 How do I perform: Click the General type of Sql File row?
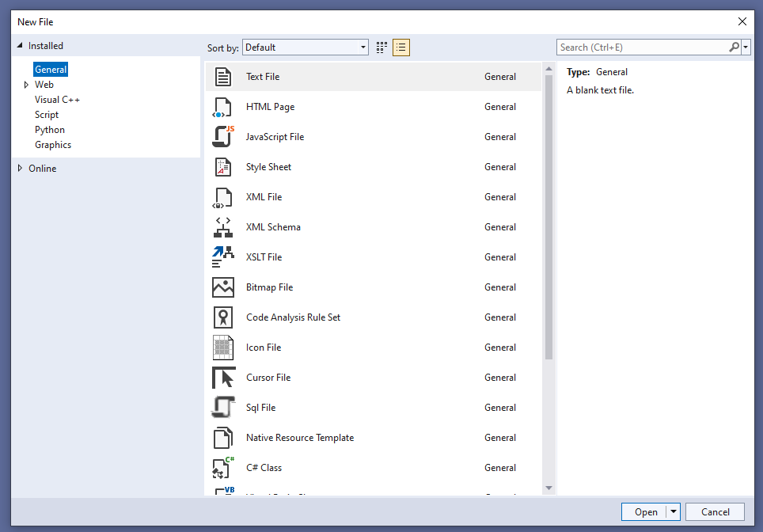(499, 408)
